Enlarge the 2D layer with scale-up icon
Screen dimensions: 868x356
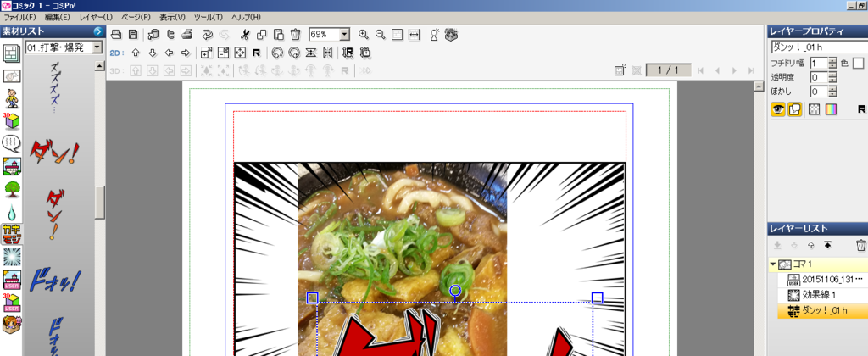tap(207, 53)
